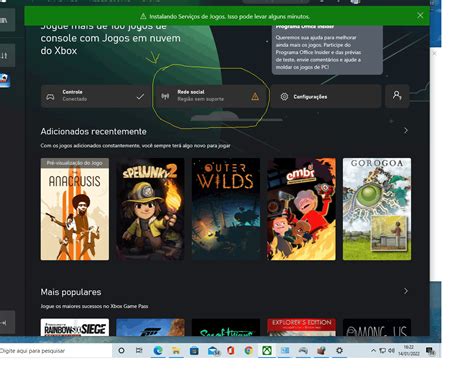Show hidden system tray icons
The width and height of the screenshot is (474, 379).
(373, 351)
